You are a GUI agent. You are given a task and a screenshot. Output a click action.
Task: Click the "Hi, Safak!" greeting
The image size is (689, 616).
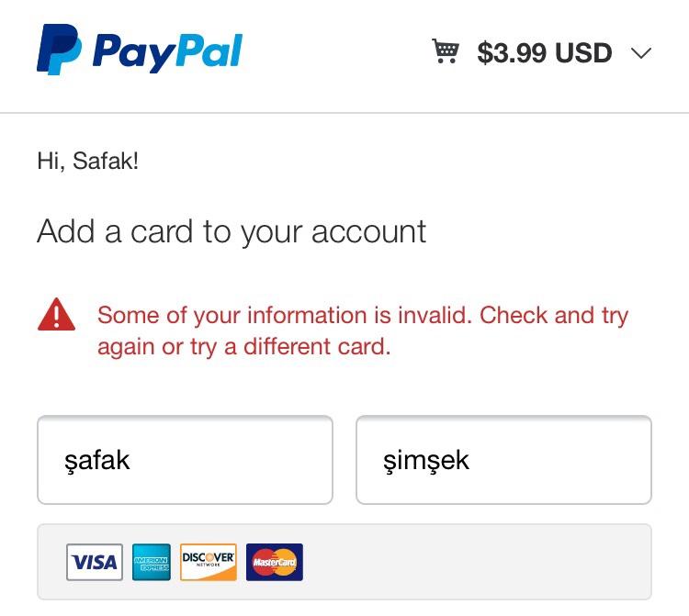point(87,162)
